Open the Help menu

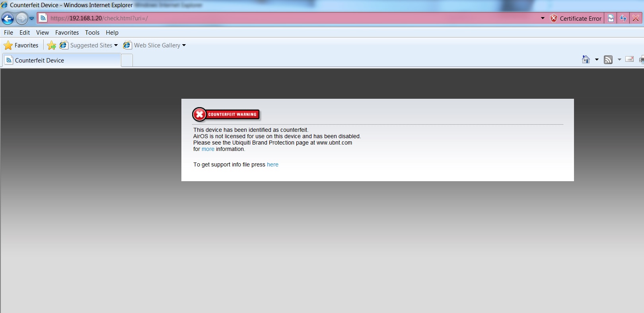click(112, 33)
